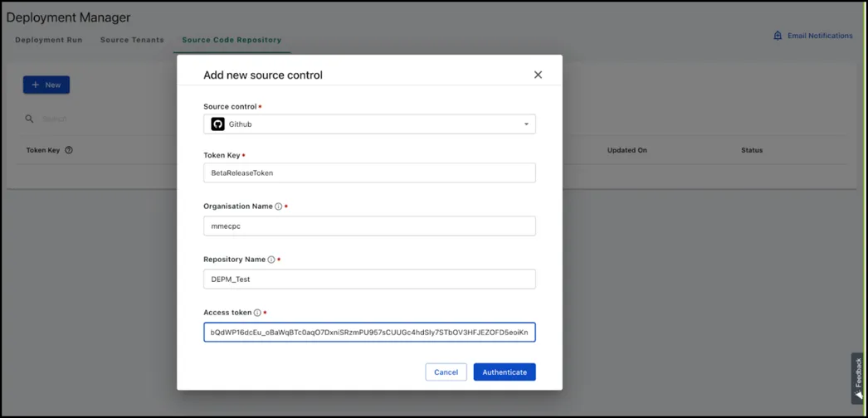Click info icon next to Access token

pos(257,313)
